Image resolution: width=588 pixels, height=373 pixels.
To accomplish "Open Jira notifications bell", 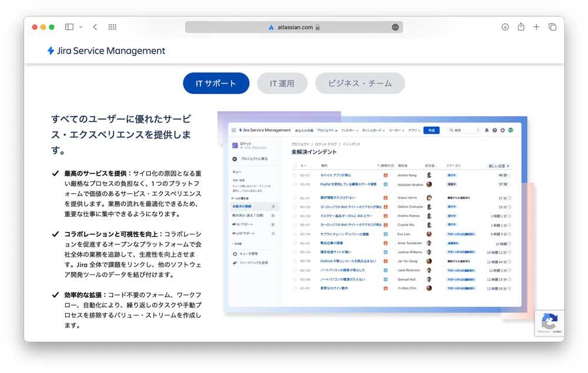I will tap(487, 130).
